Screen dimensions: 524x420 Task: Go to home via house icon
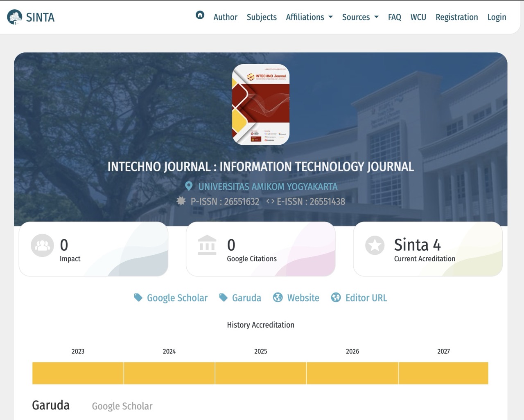point(200,16)
